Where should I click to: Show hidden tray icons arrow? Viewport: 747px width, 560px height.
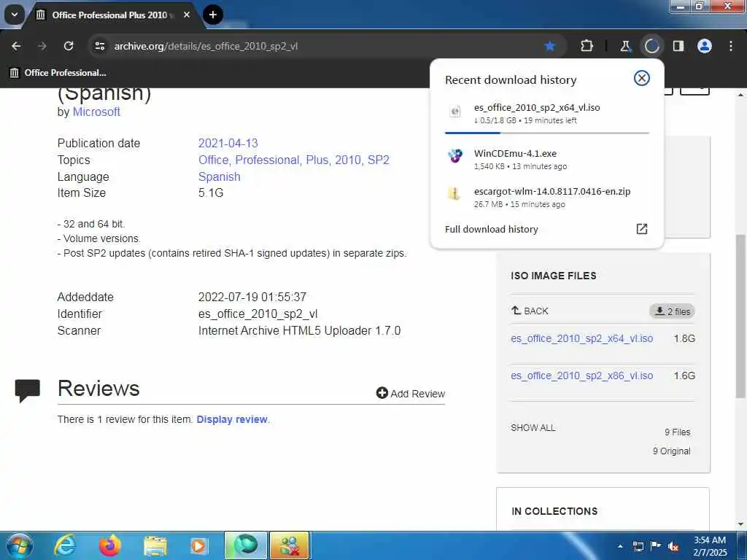point(620,546)
